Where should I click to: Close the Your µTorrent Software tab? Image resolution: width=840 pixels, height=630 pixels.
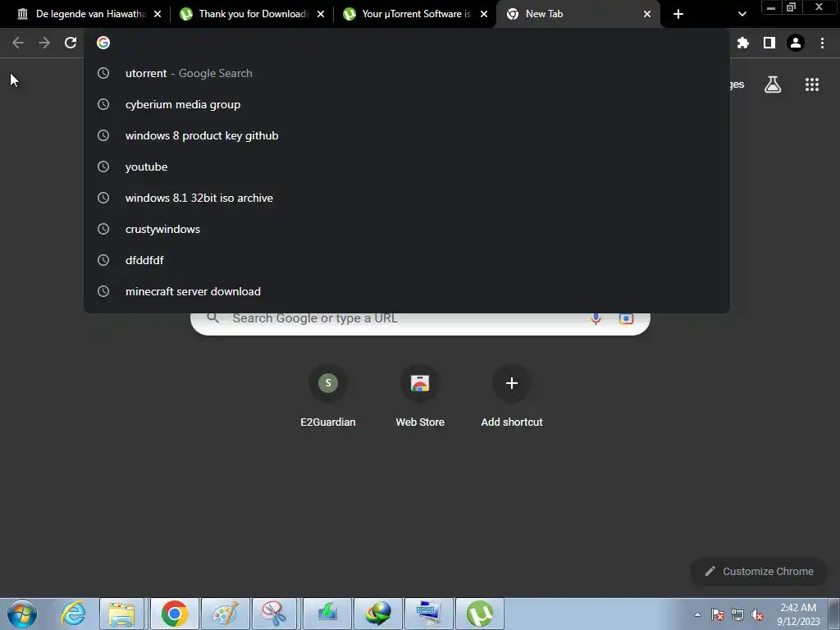tap(484, 14)
